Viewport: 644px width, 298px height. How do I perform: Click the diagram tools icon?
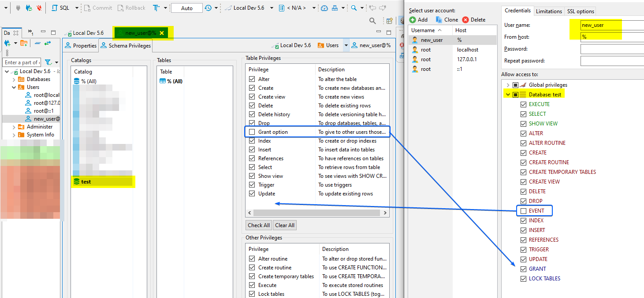coord(335,8)
